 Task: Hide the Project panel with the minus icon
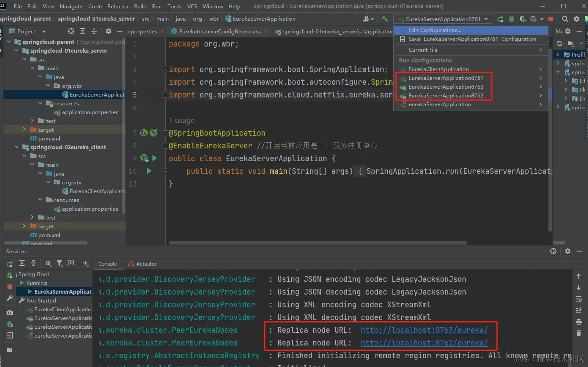(120, 31)
